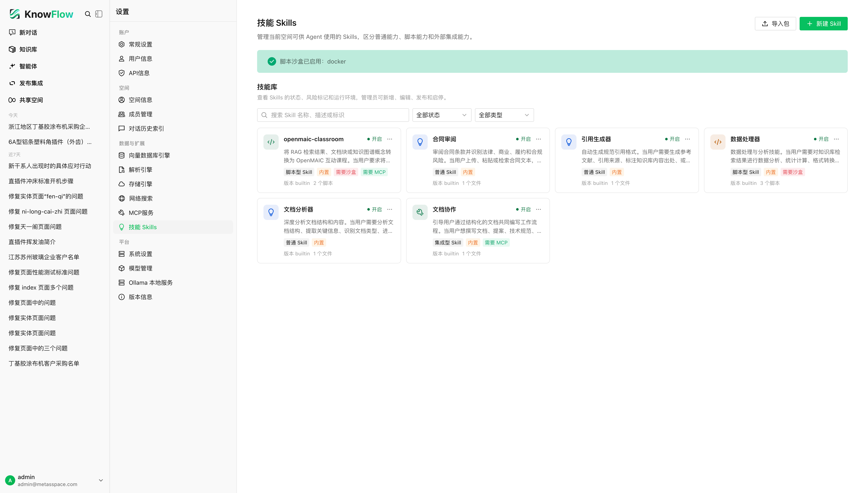Open the openmaic-classroom skill title
Image resolution: width=868 pixels, height=493 pixels.
(x=314, y=139)
